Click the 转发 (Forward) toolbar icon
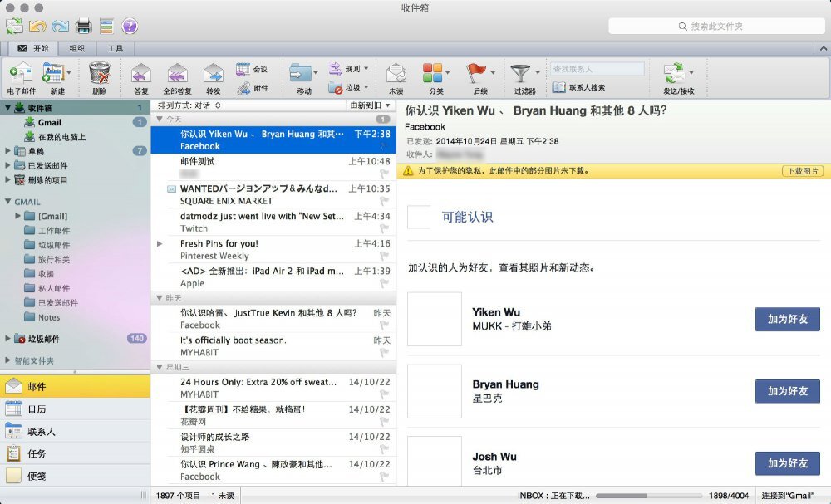The width and height of the screenshot is (831, 504). [x=213, y=75]
